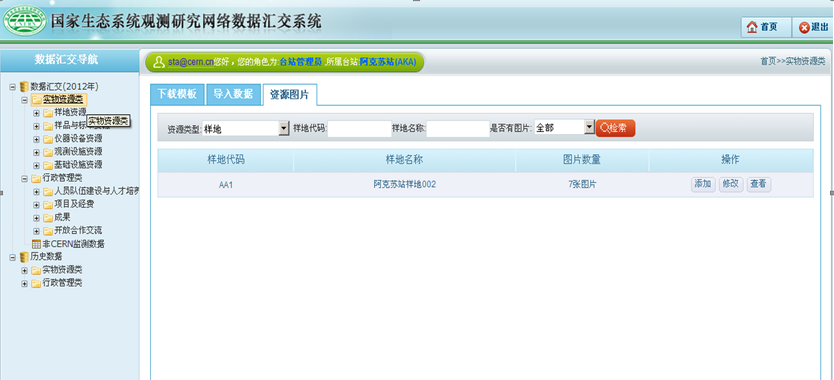Click the 图片数量 column header

(x=582, y=160)
